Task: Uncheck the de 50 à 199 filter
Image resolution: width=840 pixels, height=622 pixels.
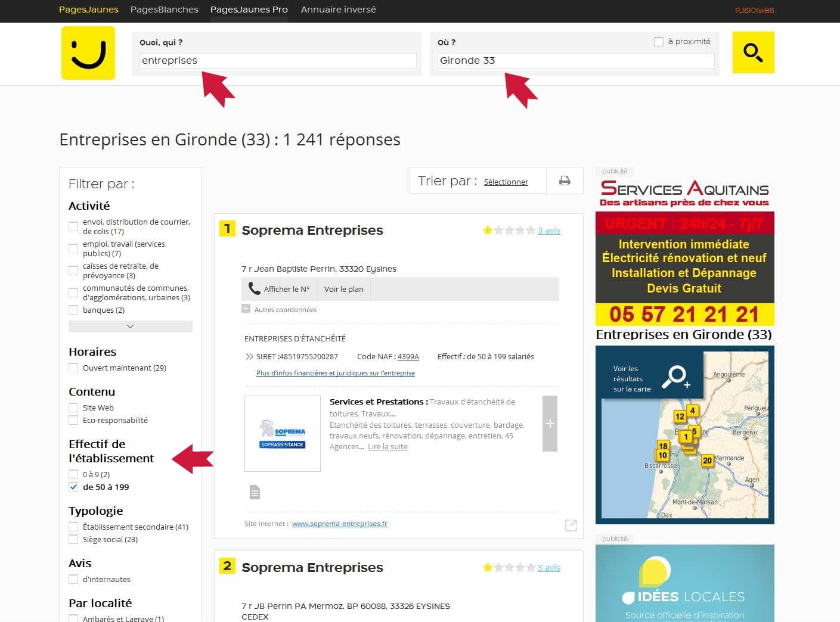Action: point(73,487)
